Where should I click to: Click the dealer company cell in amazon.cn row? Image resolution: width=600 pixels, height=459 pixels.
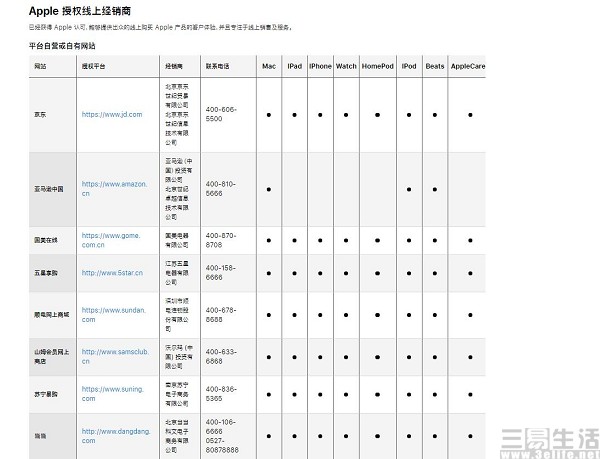tap(179, 189)
